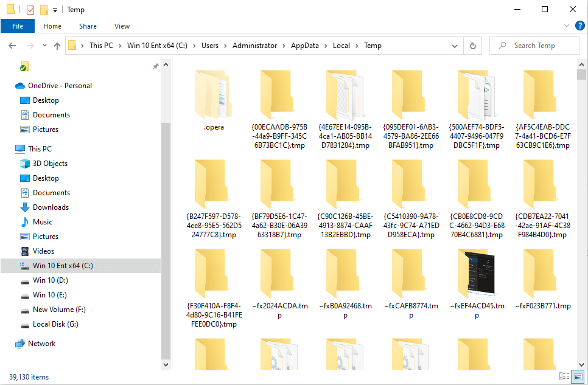Click navigation pane scroll down arrow
The image size is (588, 385).
pyautogui.click(x=166, y=364)
